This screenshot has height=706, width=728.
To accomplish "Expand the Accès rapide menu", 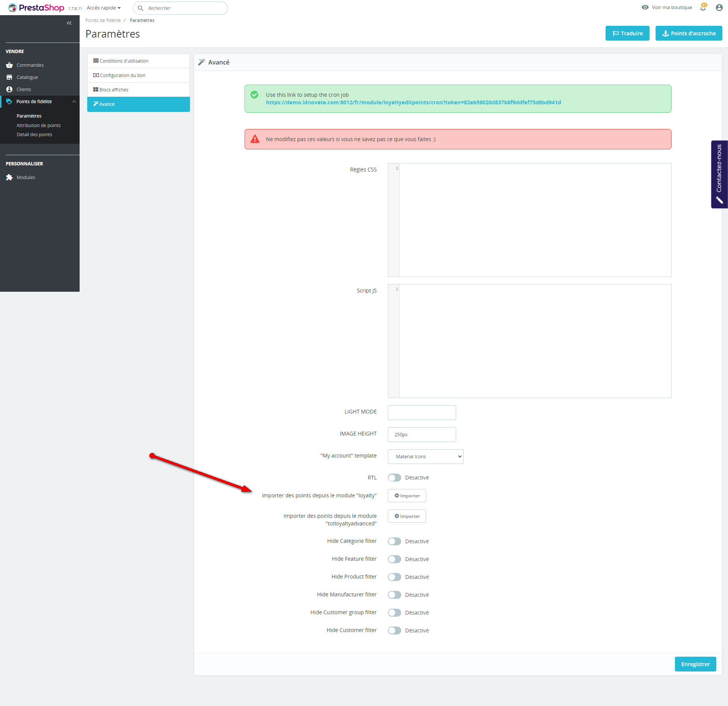I will click(104, 8).
